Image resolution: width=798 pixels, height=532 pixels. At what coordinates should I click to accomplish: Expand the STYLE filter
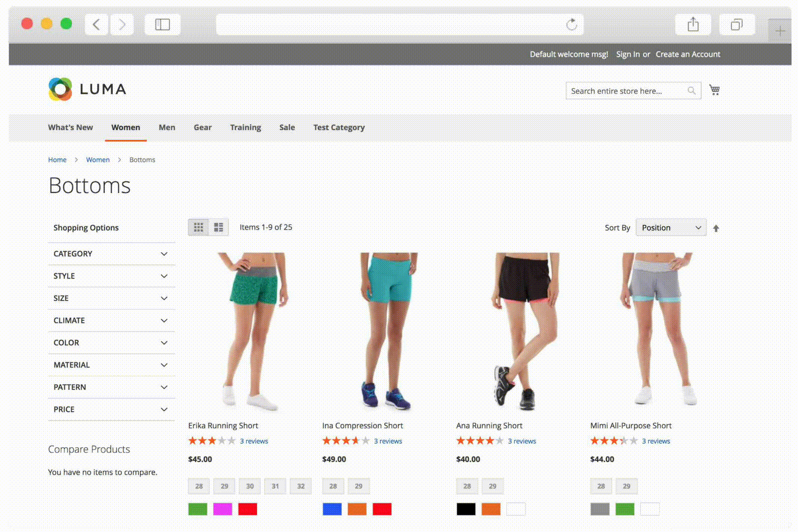click(x=111, y=276)
